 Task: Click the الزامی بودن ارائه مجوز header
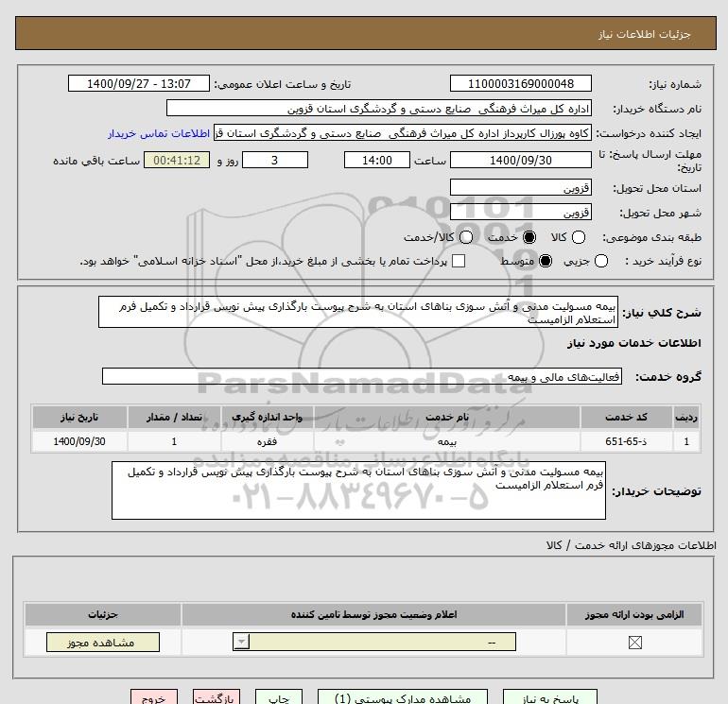point(634,615)
